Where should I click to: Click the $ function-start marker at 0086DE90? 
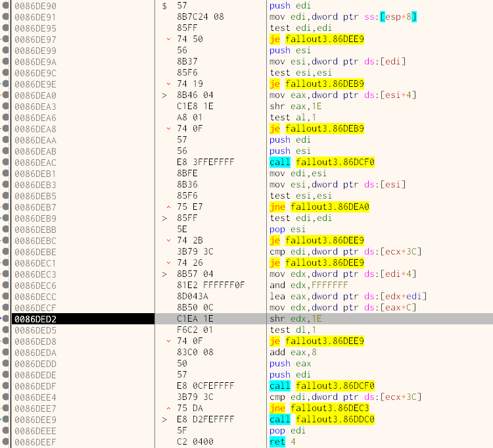click(164, 6)
